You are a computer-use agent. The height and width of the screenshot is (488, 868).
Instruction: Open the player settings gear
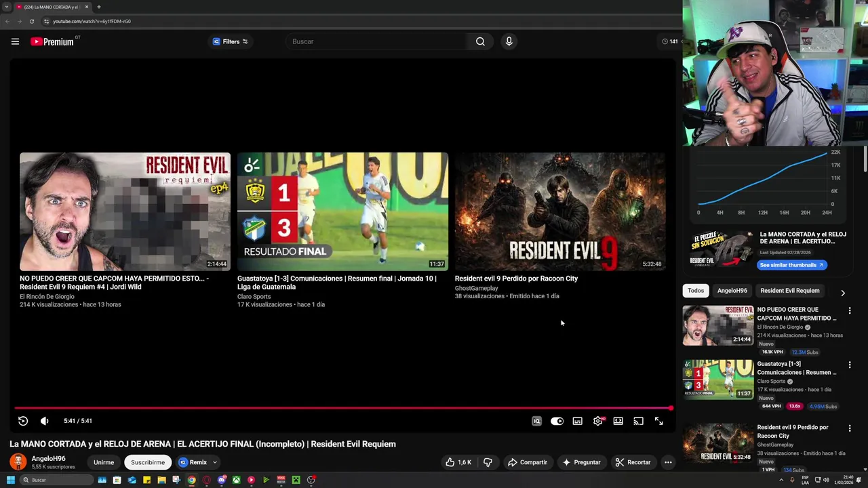click(597, 421)
